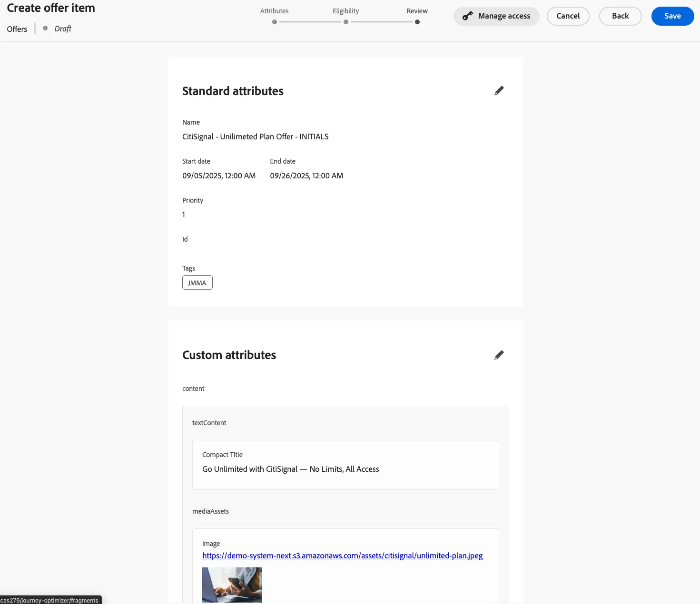Image resolution: width=700 pixels, height=604 pixels.
Task: Edit Custom attributes with pencil icon
Action: tap(499, 355)
